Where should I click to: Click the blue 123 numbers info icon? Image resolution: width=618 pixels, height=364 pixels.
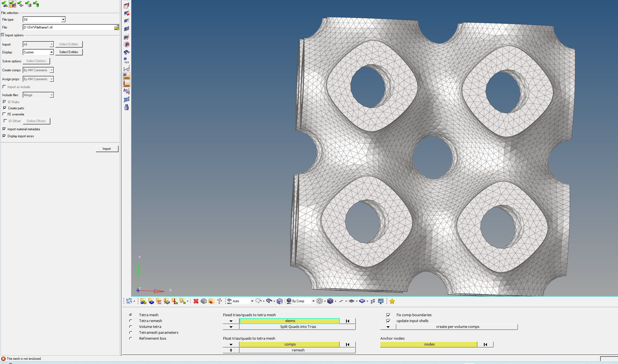click(x=126, y=60)
